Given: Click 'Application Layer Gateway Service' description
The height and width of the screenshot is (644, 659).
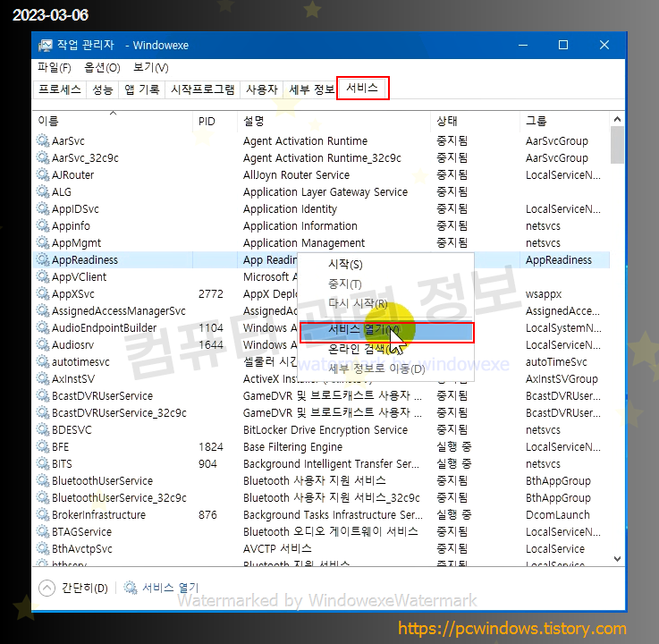Looking at the screenshot, I should point(325,192).
